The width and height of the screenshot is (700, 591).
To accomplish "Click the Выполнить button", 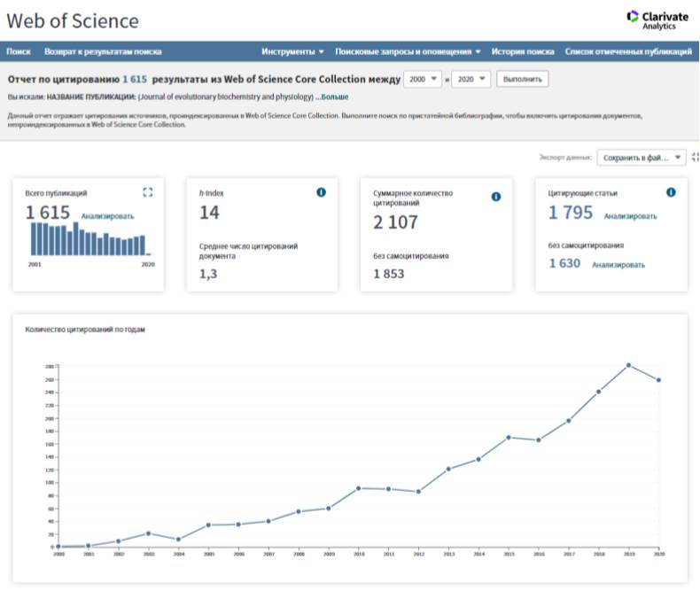I will 522,79.
